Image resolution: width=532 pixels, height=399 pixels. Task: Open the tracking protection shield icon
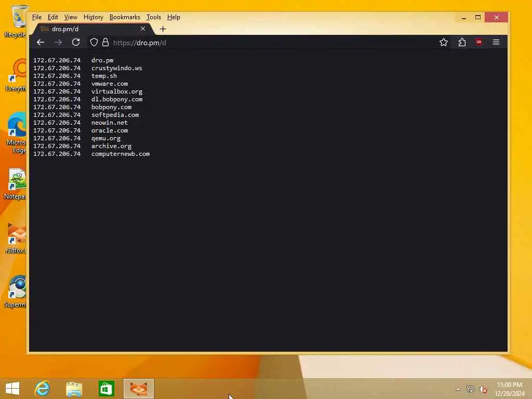pyautogui.click(x=94, y=42)
